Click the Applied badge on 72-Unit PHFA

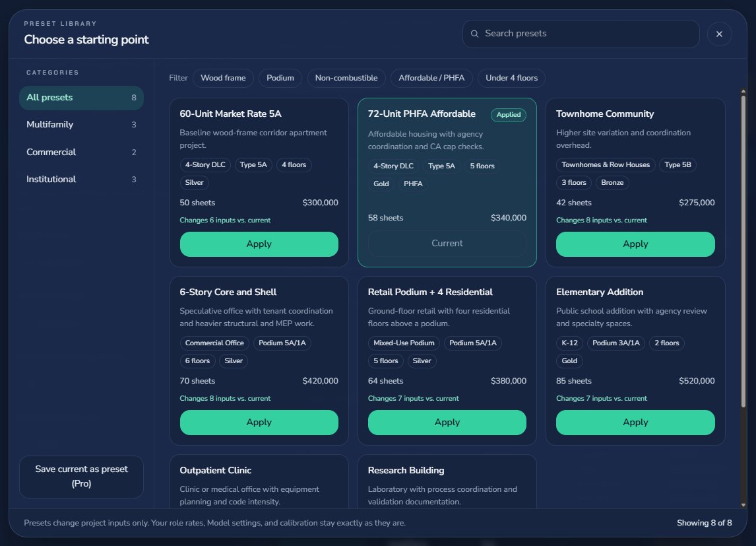[508, 115]
